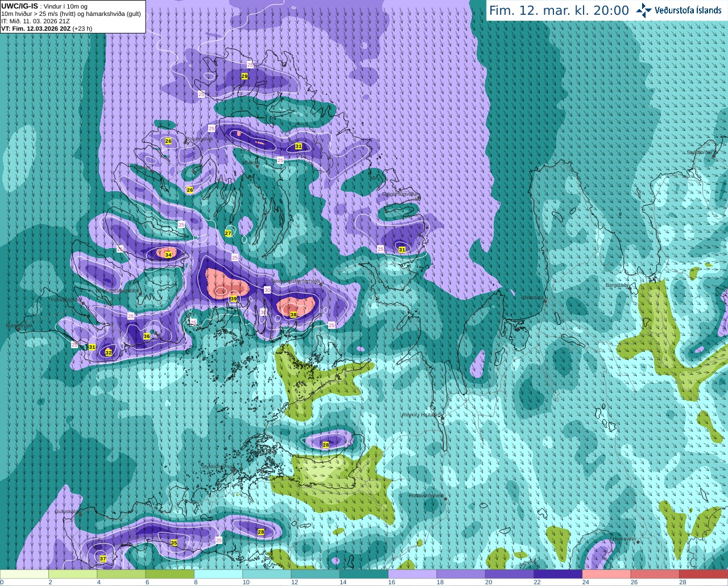Click the light yellow-green 2–4 legend swatch
The width and height of the screenshot is (728, 586).
tap(73, 574)
